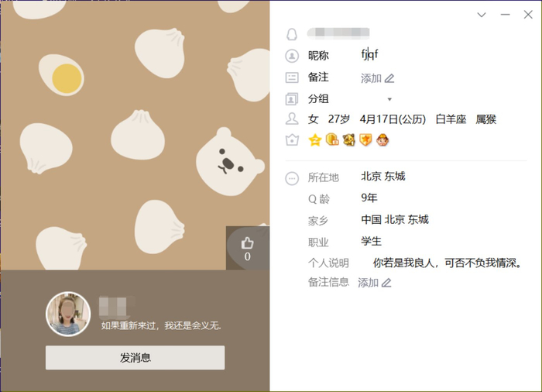Click the more-info ellipsis circle icon
Viewport: 542px width, 392px height.
tap(292, 178)
